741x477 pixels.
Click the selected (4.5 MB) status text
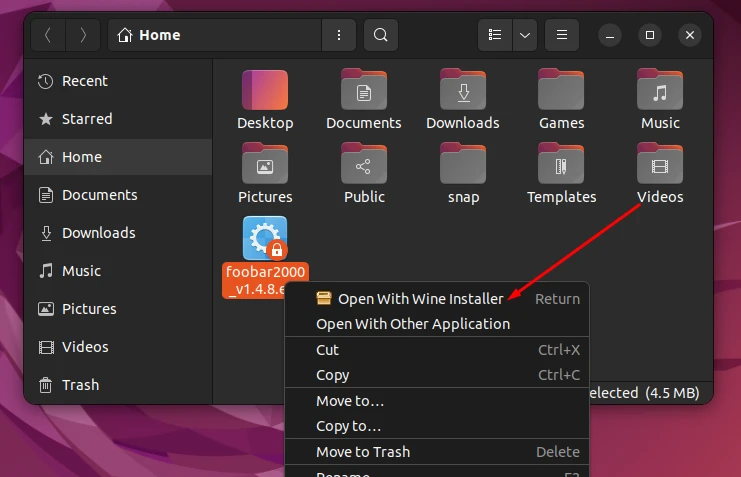click(645, 393)
